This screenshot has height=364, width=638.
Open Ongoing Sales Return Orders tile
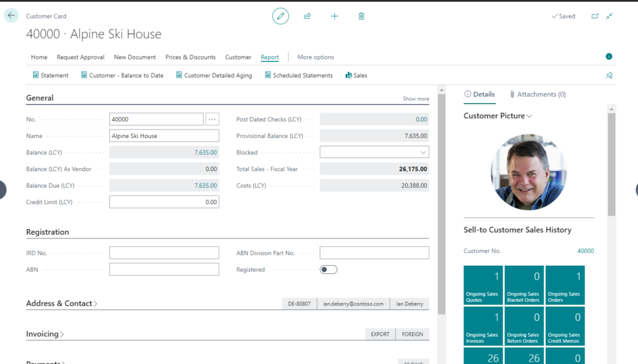coord(524,326)
